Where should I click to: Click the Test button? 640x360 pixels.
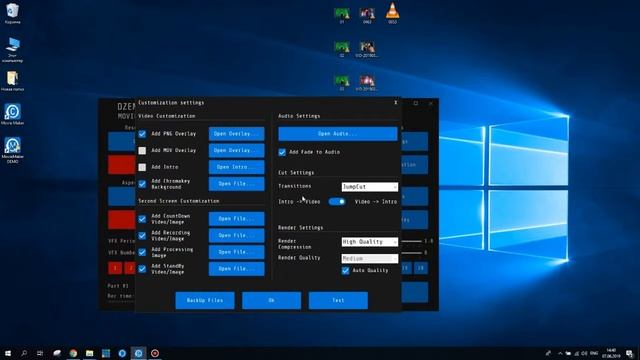(338, 300)
